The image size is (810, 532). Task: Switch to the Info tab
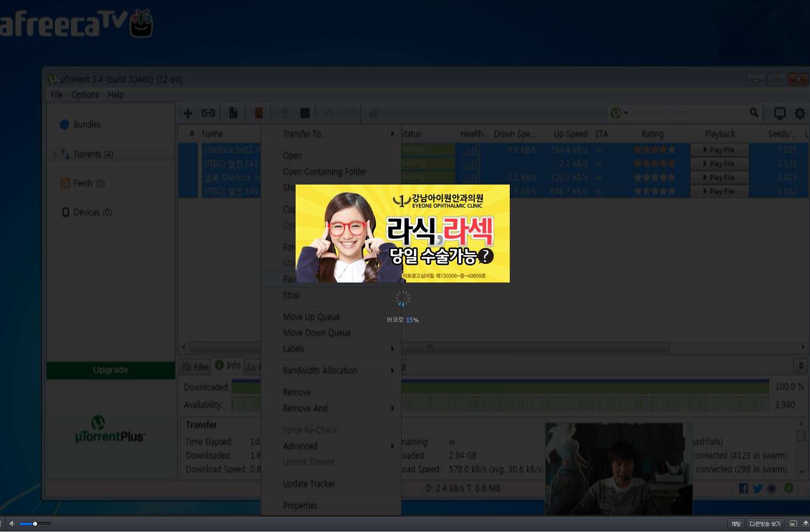click(228, 365)
